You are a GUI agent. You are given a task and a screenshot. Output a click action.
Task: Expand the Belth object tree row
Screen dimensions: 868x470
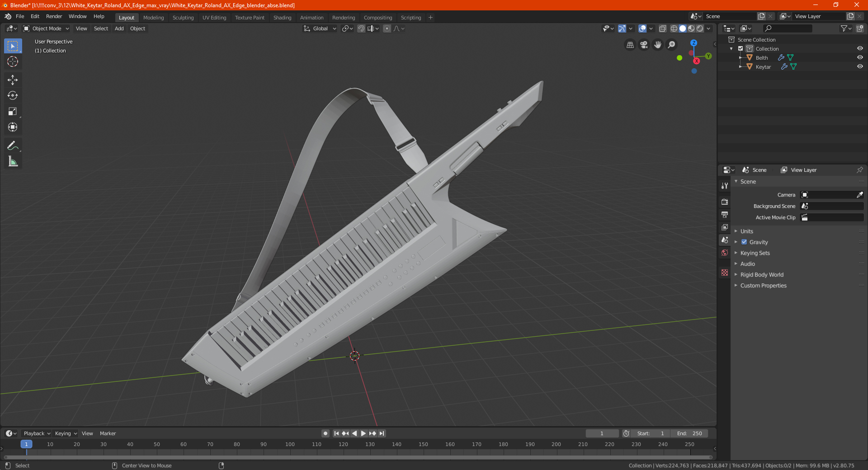tap(741, 57)
